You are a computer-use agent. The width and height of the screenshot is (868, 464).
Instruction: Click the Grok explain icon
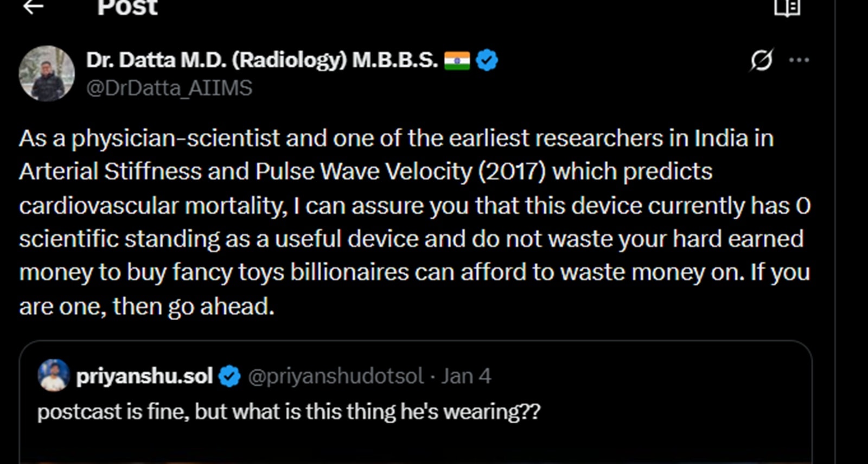point(762,60)
